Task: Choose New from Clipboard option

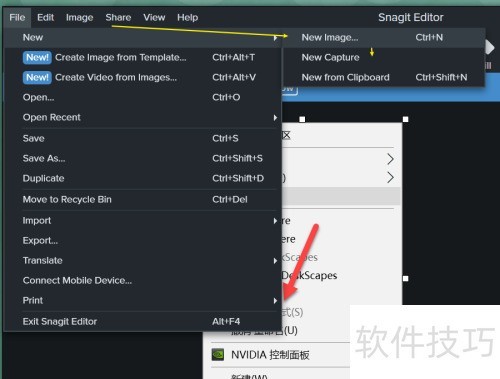Action: click(x=383, y=77)
